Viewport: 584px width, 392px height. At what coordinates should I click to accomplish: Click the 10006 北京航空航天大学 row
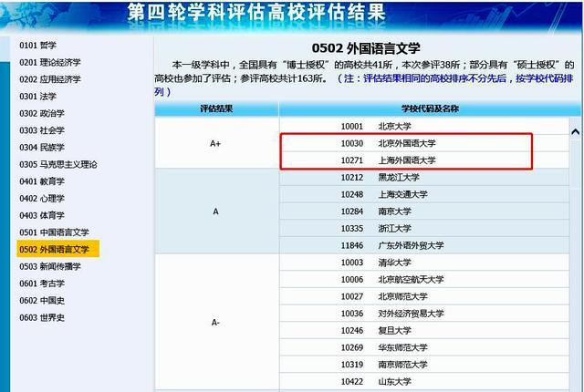pyautogui.click(x=424, y=279)
